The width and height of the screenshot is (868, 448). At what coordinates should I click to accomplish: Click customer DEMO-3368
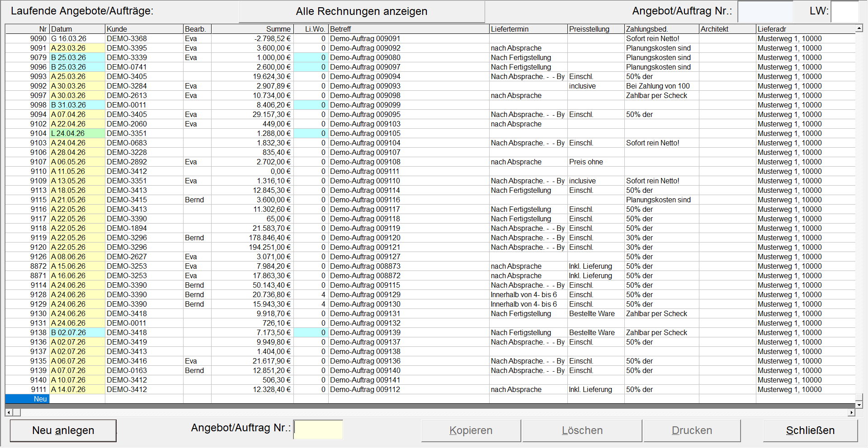coord(144,39)
